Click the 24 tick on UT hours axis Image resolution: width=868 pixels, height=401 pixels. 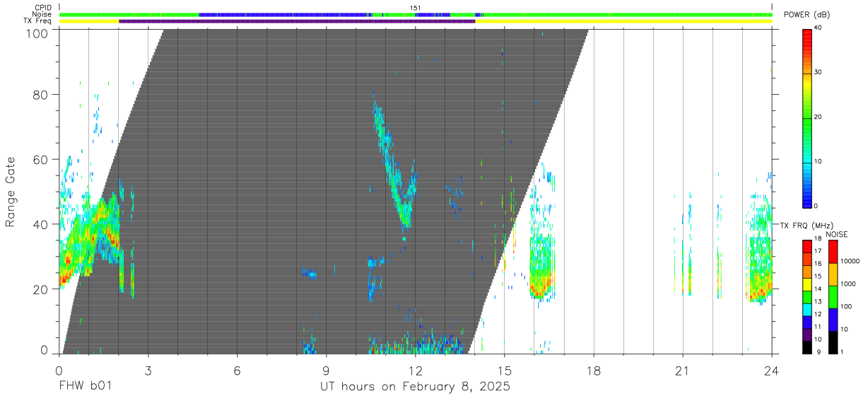[772, 370]
